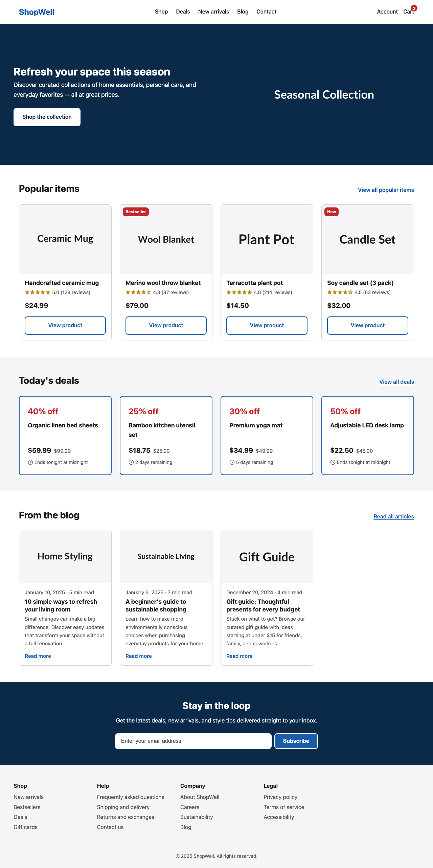Click Shop the collection

tap(47, 117)
